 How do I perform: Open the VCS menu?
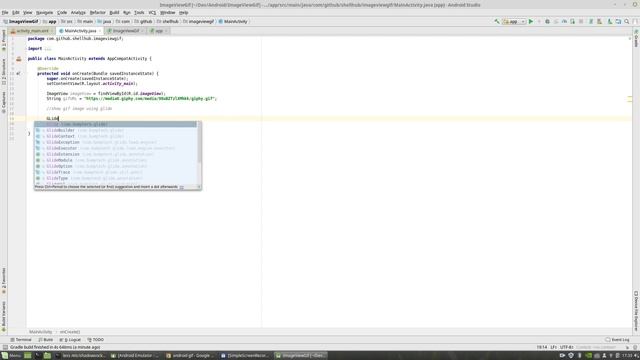[152, 13]
